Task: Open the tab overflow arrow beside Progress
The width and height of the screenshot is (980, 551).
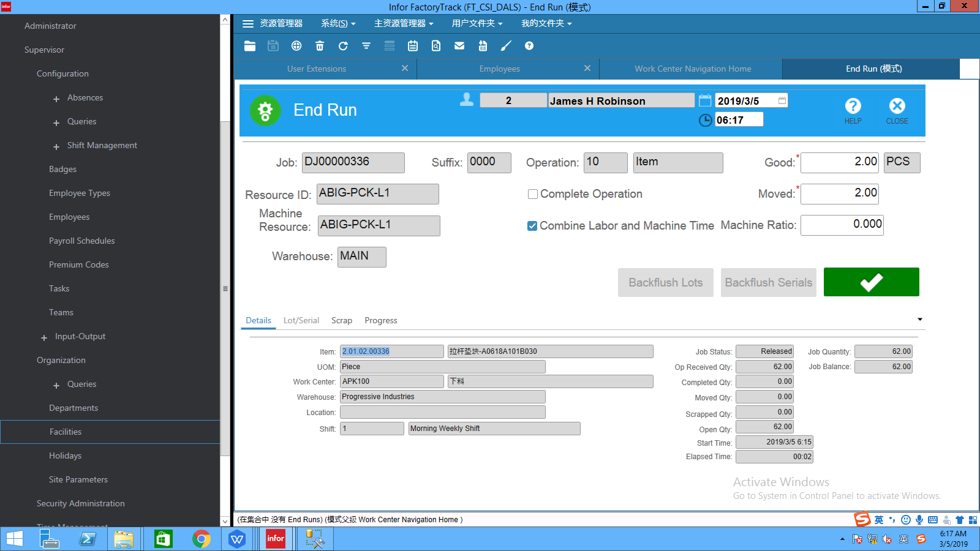Action: (x=919, y=320)
